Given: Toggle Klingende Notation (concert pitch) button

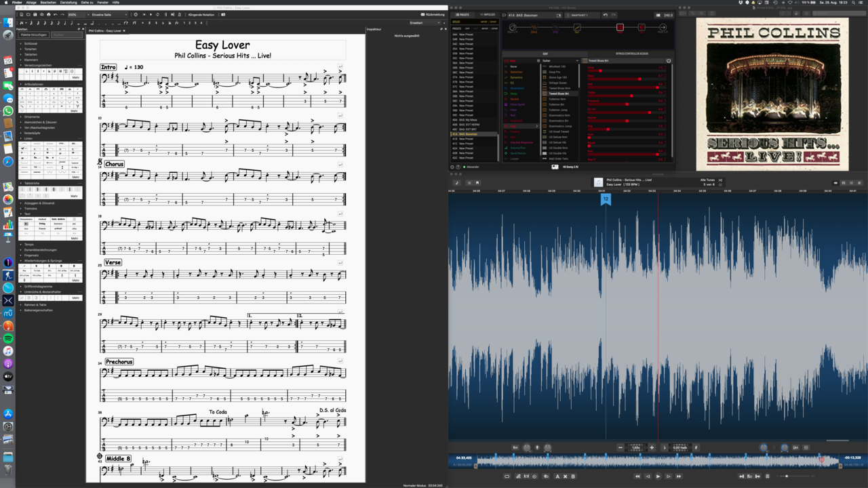Looking at the screenshot, I should [201, 14].
